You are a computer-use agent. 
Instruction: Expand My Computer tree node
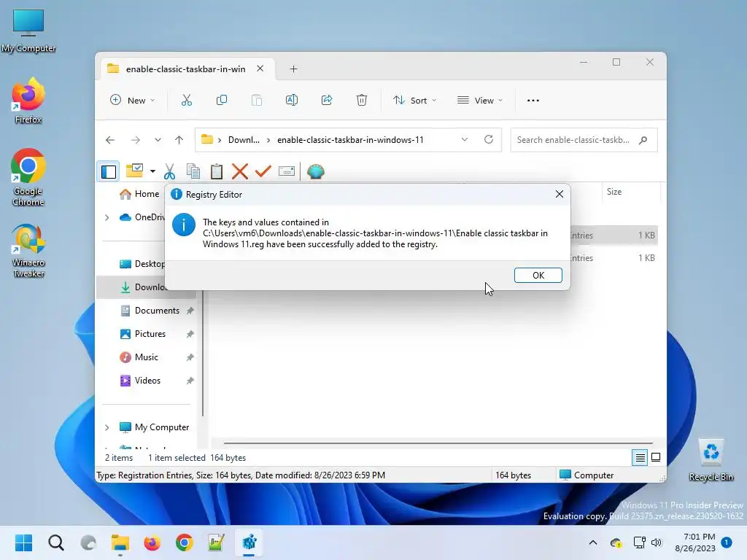pyautogui.click(x=107, y=427)
